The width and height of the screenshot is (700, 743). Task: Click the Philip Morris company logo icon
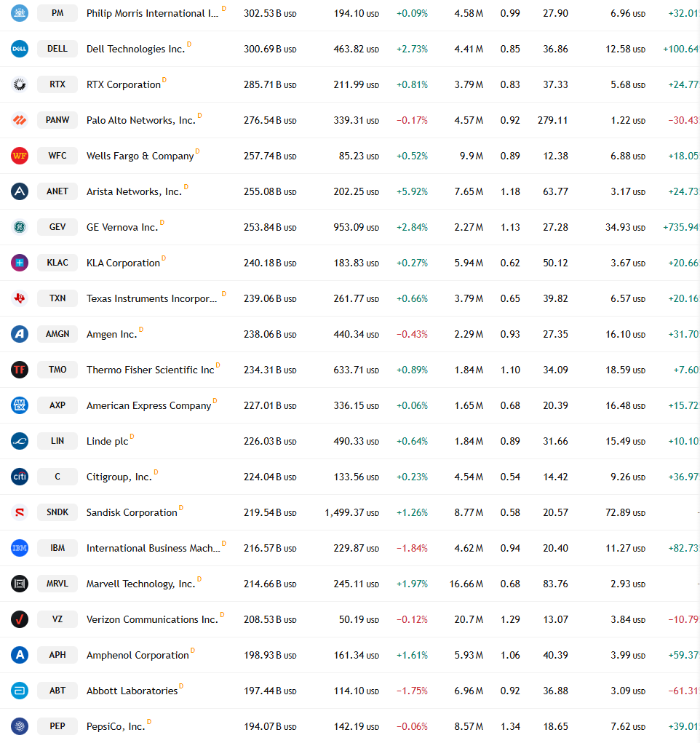pos(20,13)
